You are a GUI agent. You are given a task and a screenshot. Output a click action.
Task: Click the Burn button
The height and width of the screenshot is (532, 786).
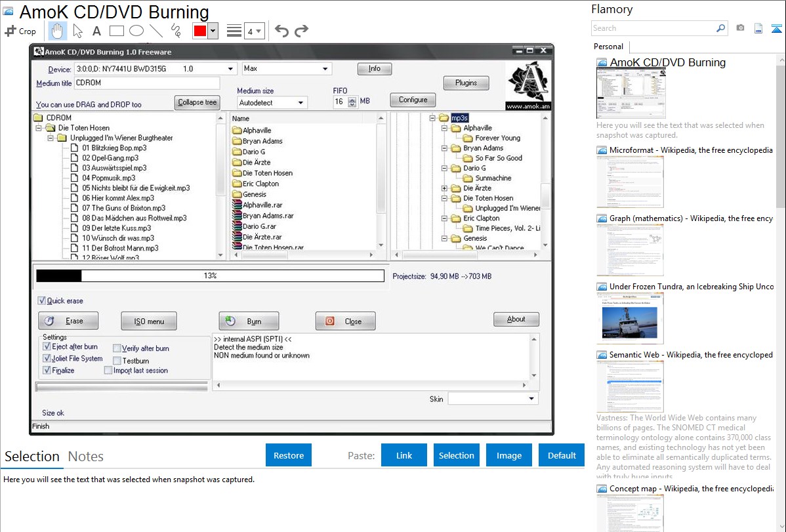point(249,321)
